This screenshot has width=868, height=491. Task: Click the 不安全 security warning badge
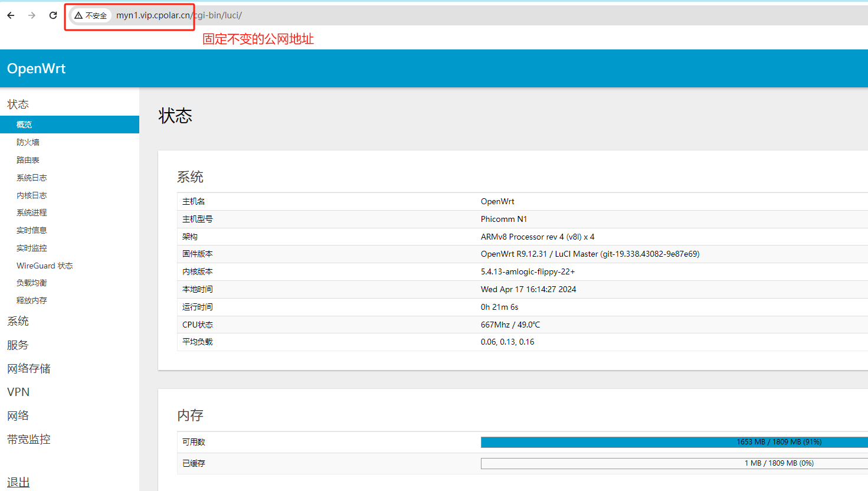pos(91,15)
